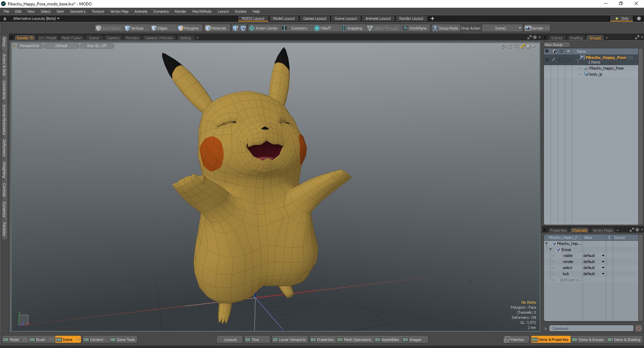Open the Inverse Kinematics side tab

pyautogui.click(x=4, y=120)
